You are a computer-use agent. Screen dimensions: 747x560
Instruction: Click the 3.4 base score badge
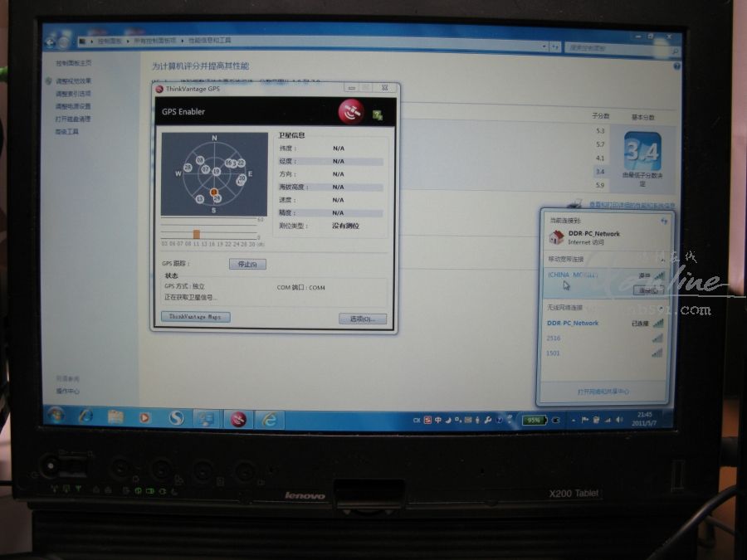642,151
